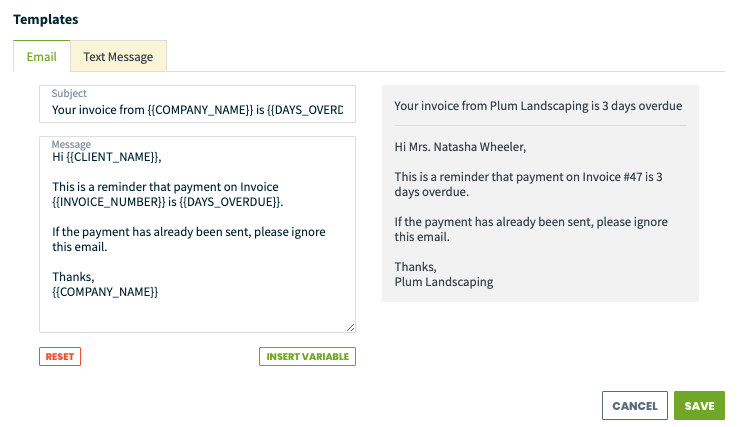
Task: Grab the message box resize handle
Action: [350, 327]
